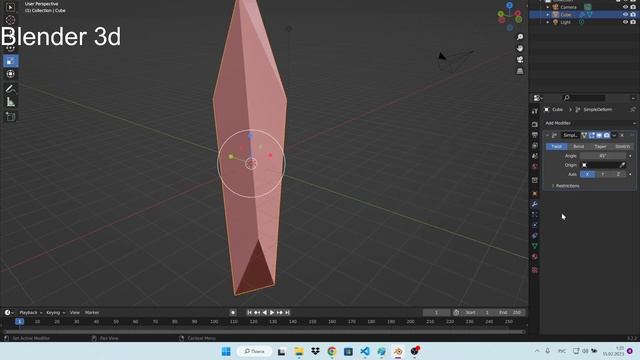Open the Render properties tab
The image size is (640, 360).
point(535,124)
